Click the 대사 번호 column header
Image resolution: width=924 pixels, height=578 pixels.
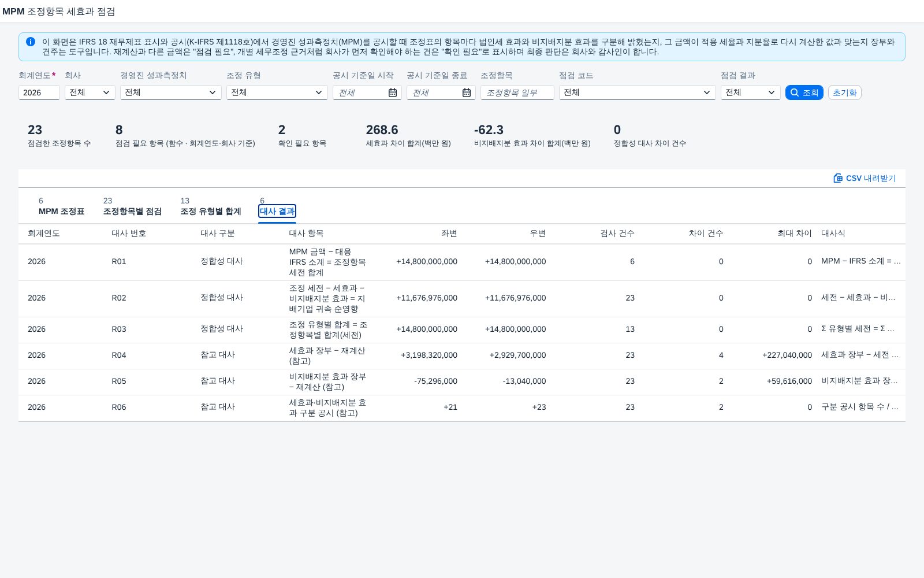point(129,234)
